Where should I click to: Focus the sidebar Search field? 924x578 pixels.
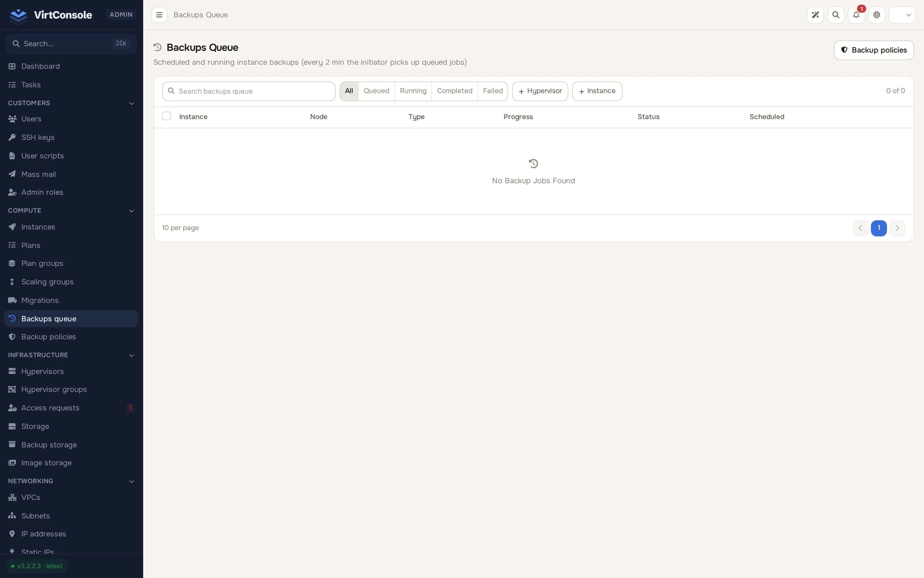point(71,44)
